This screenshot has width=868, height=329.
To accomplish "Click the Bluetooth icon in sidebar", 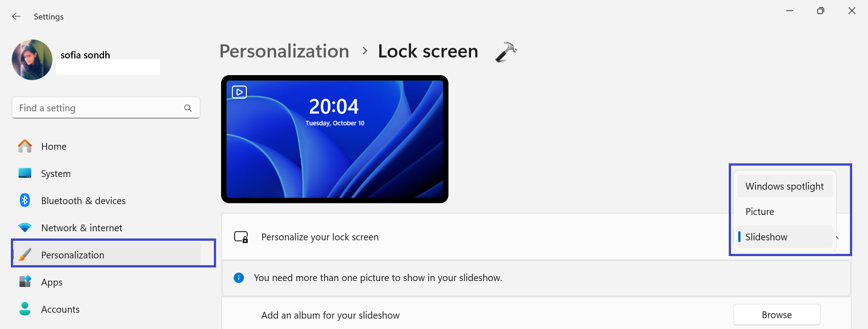I will (x=25, y=200).
